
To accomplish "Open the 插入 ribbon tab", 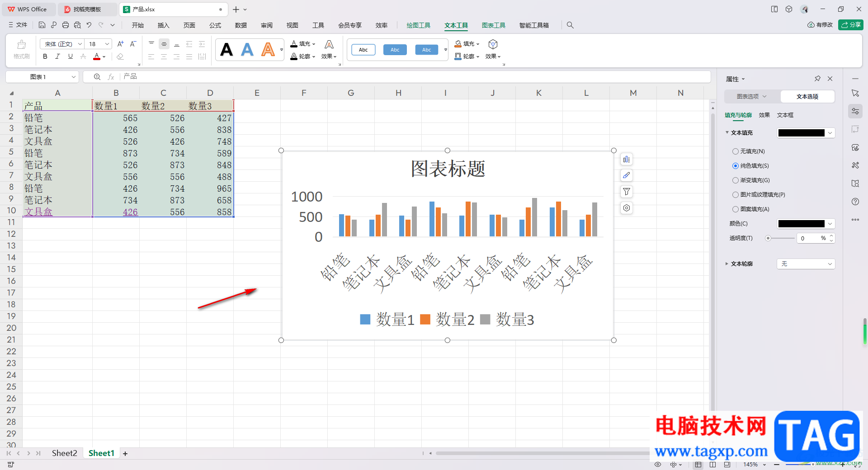I will coord(163,25).
